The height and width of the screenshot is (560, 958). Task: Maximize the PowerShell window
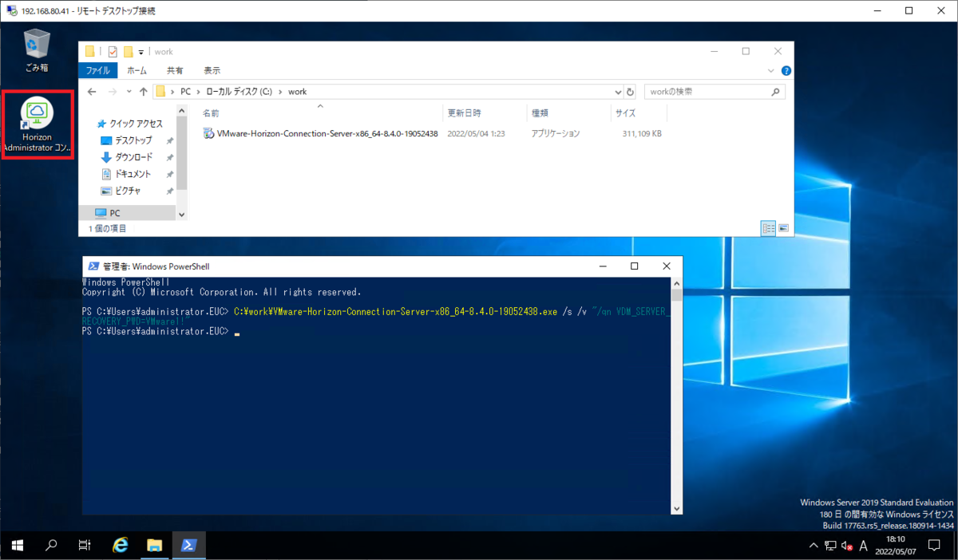pos(634,266)
